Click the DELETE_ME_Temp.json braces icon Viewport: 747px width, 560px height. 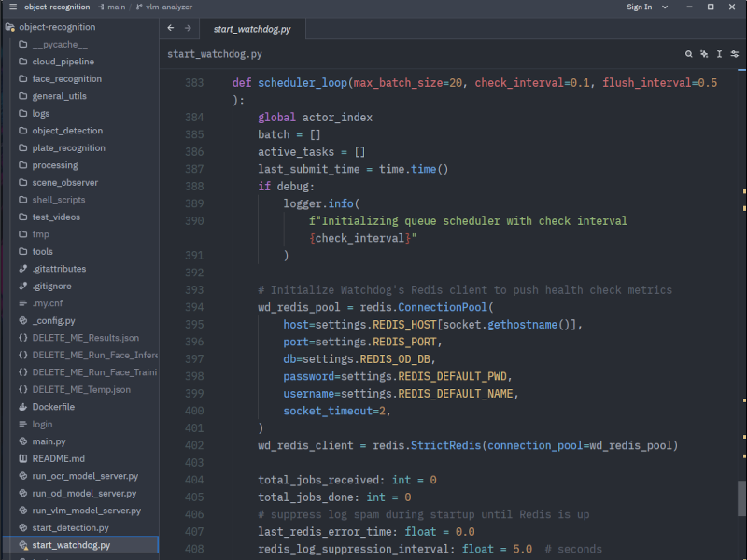click(x=22, y=389)
